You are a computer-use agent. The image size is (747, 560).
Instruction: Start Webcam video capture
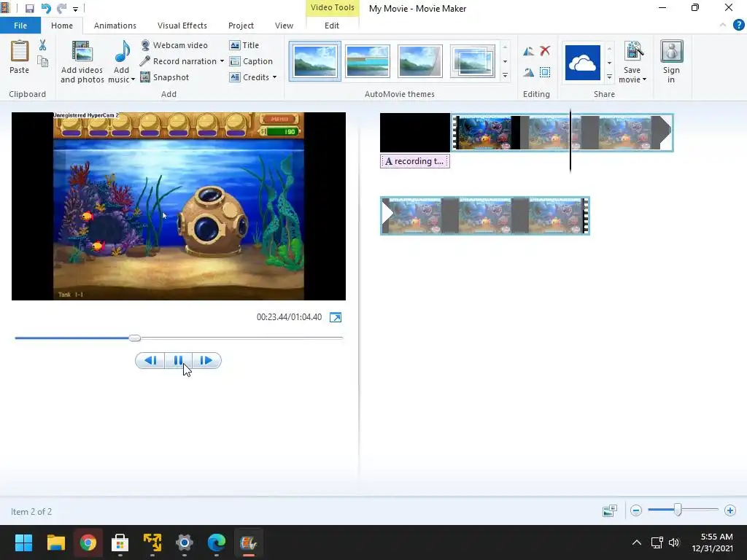(x=174, y=45)
